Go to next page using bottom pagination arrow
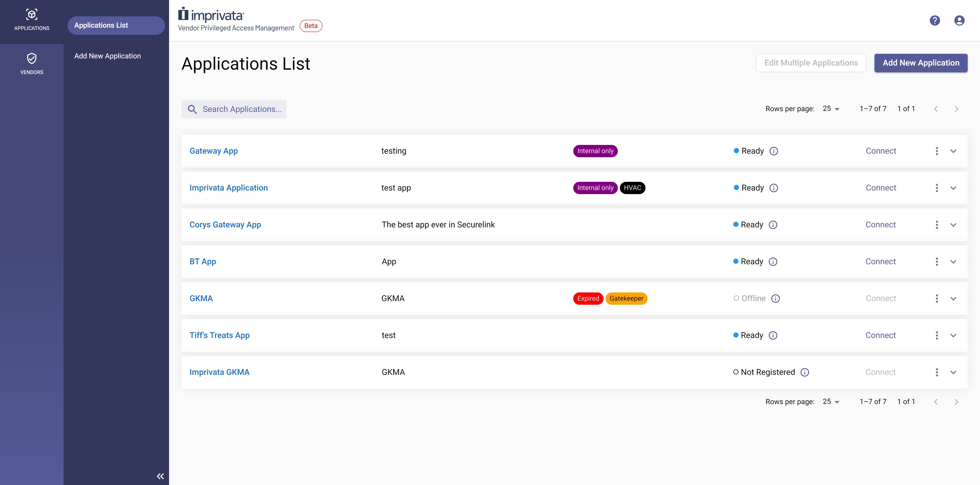This screenshot has height=485, width=980. [956, 402]
